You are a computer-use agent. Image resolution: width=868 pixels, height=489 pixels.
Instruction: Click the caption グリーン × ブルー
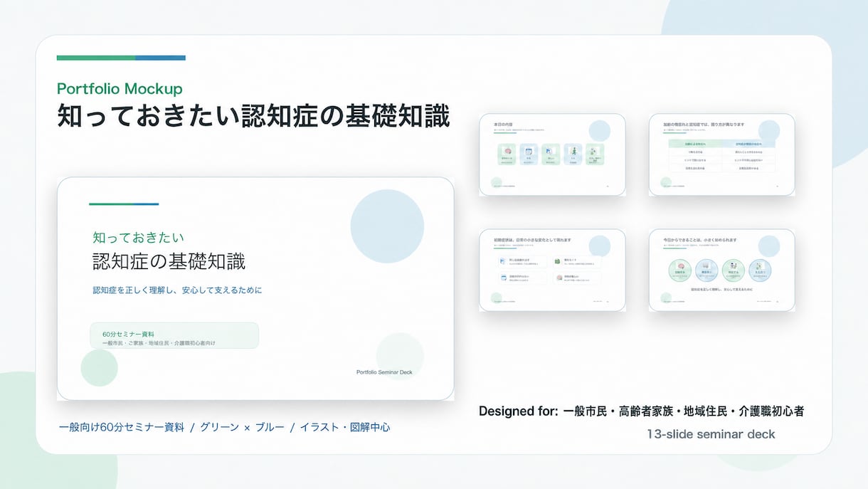pyautogui.click(x=242, y=427)
